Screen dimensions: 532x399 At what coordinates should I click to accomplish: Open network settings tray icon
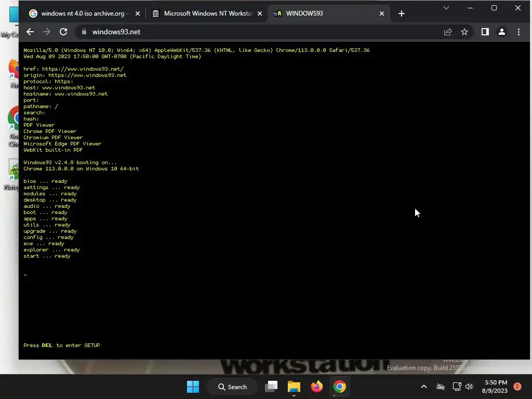pyautogui.click(x=457, y=387)
